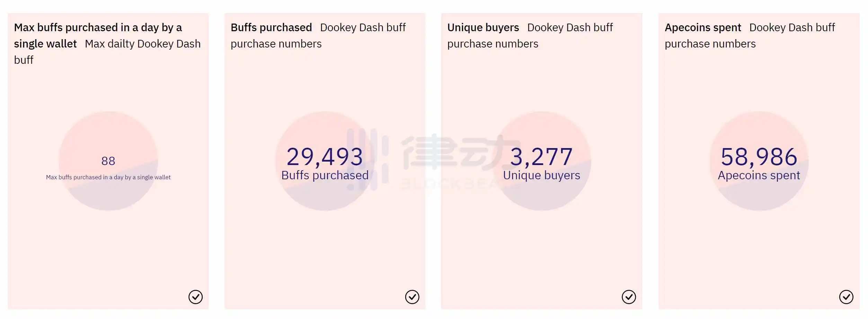The width and height of the screenshot is (868, 319).
Task: Click checkmark icon on Apecoins spent card
Action: click(846, 297)
